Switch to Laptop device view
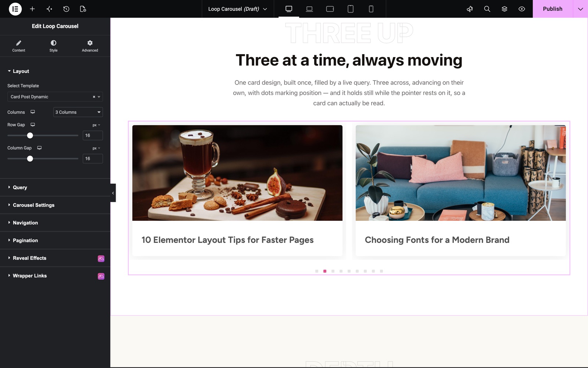 tap(309, 9)
